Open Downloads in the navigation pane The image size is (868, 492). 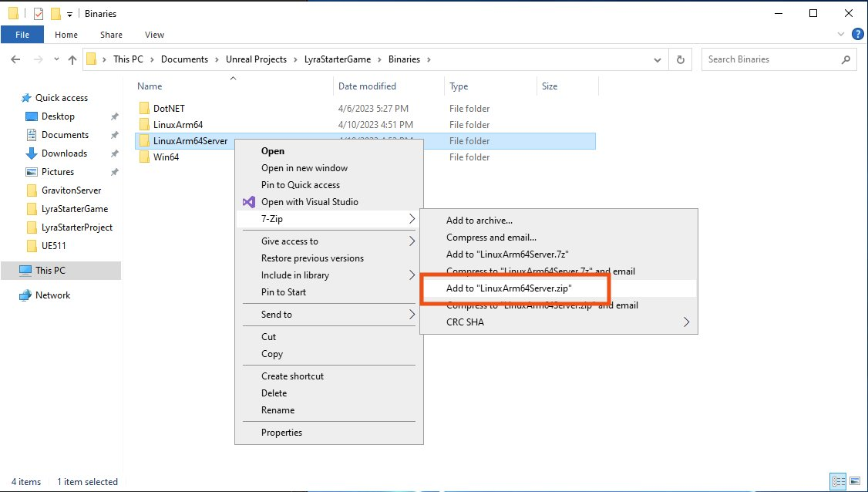64,153
